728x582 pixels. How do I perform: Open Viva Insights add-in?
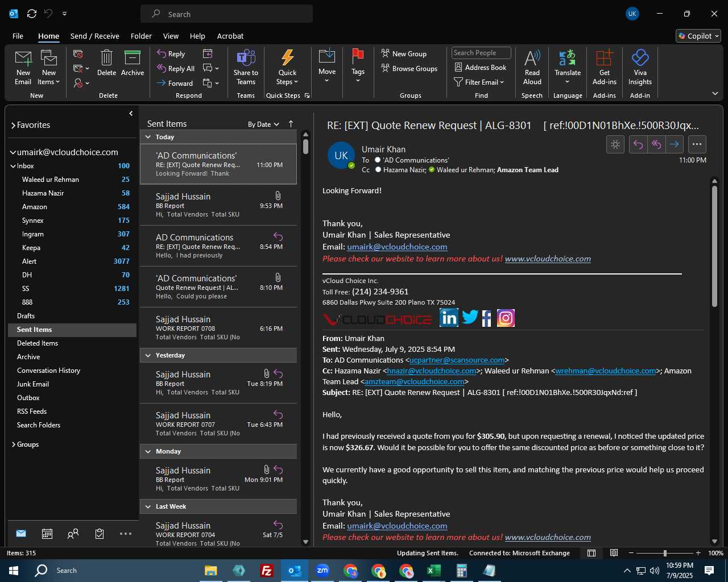640,68
